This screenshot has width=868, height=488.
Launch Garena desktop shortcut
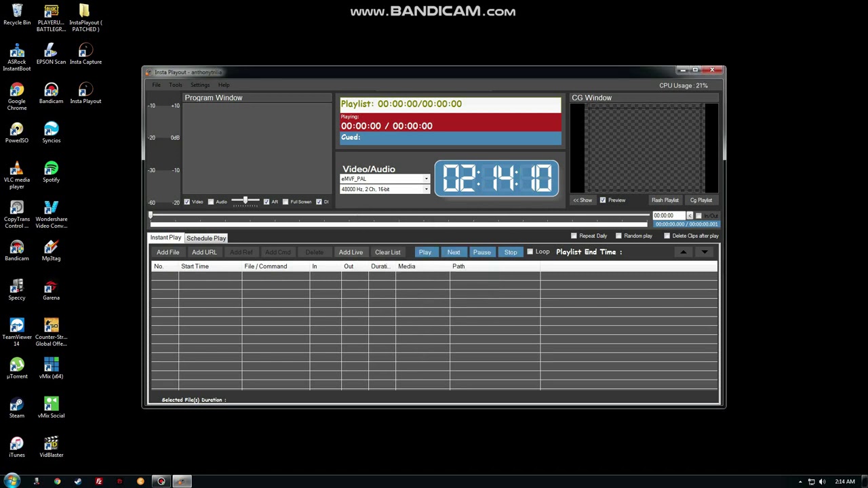click(51, 290)
